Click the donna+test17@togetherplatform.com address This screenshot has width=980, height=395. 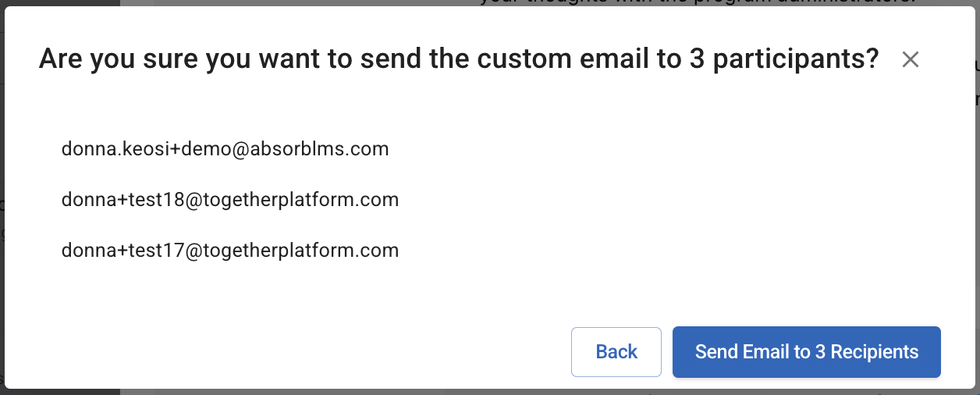[x=230, y=251]
